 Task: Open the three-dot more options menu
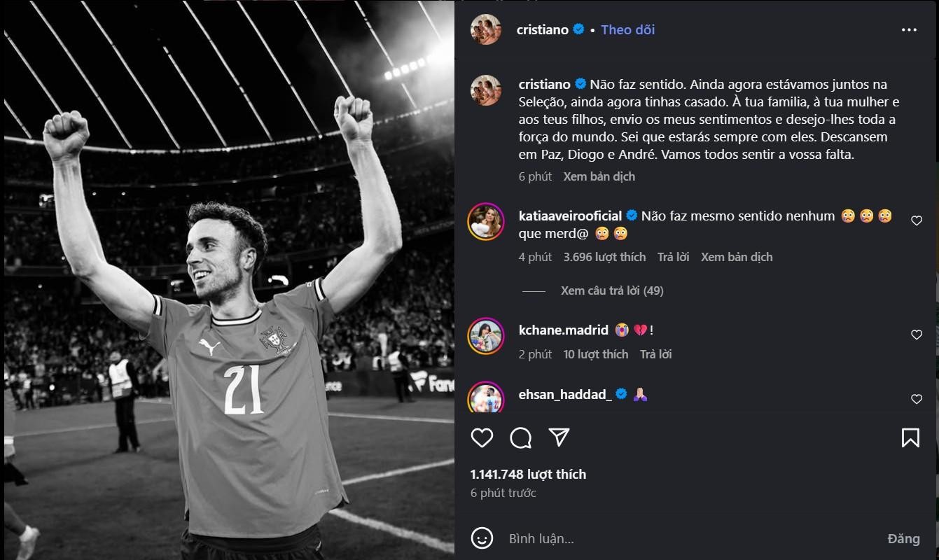point(909,30)
